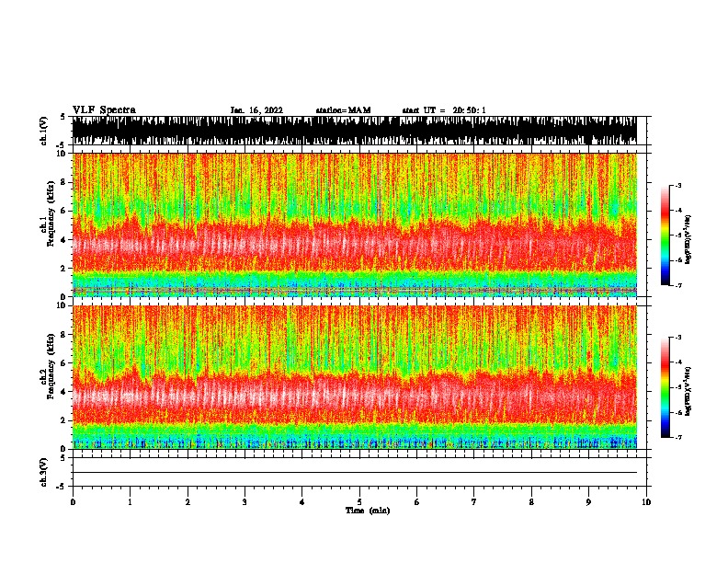
Task: Click time axis tick label "10"
Action: [646, 502]
